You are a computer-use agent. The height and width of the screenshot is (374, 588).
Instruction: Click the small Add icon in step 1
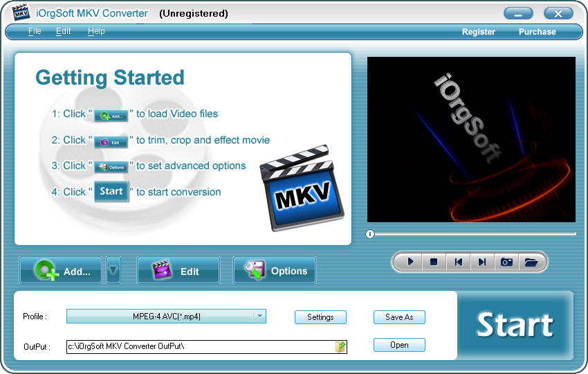pyautogui.click(x=111, y=116)
